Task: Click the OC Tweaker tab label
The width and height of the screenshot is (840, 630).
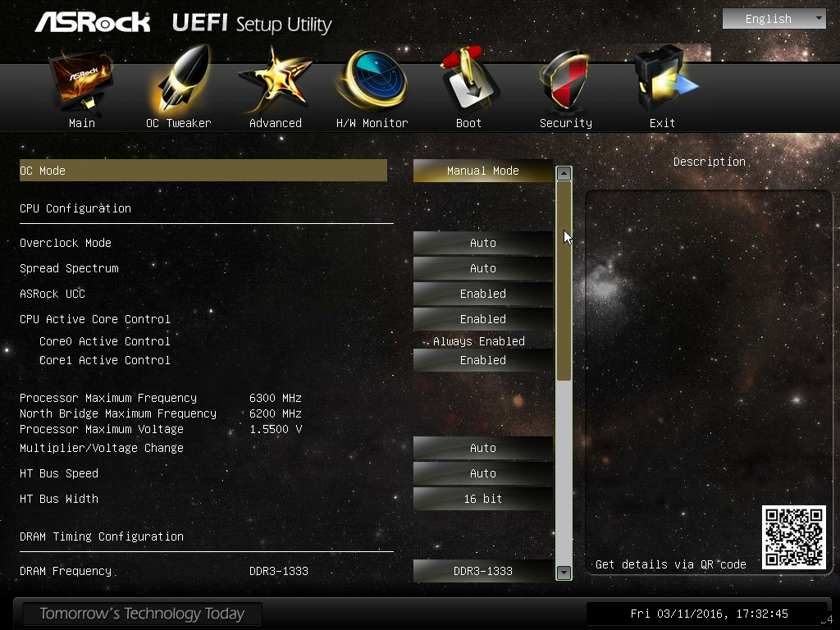Action: pyautogui.click(x=178, y=123)
